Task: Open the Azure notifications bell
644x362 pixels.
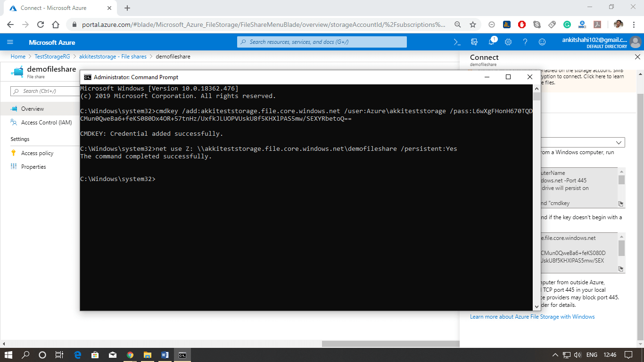Action: coord(491,42)
